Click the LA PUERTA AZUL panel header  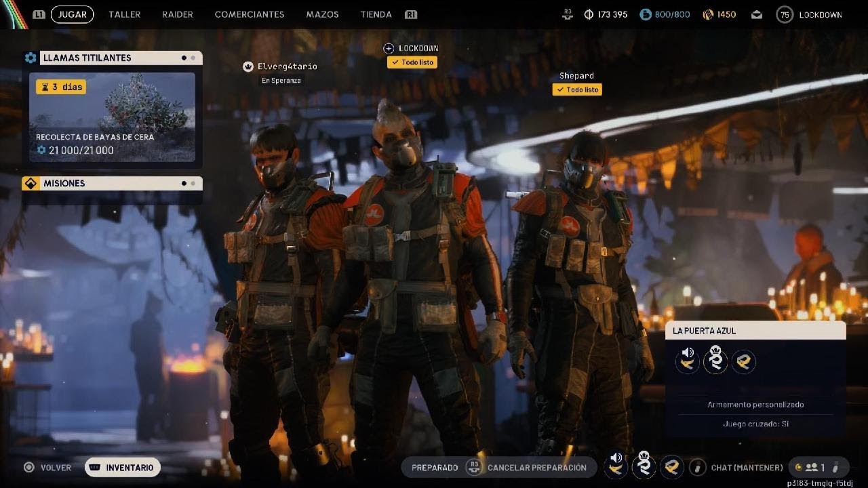click(755, 331)
